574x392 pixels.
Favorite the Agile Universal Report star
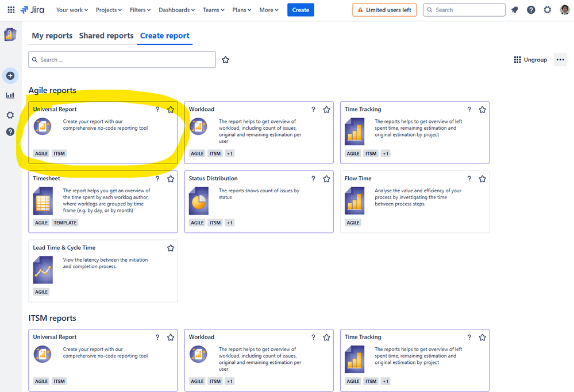(x=171, y=110)
